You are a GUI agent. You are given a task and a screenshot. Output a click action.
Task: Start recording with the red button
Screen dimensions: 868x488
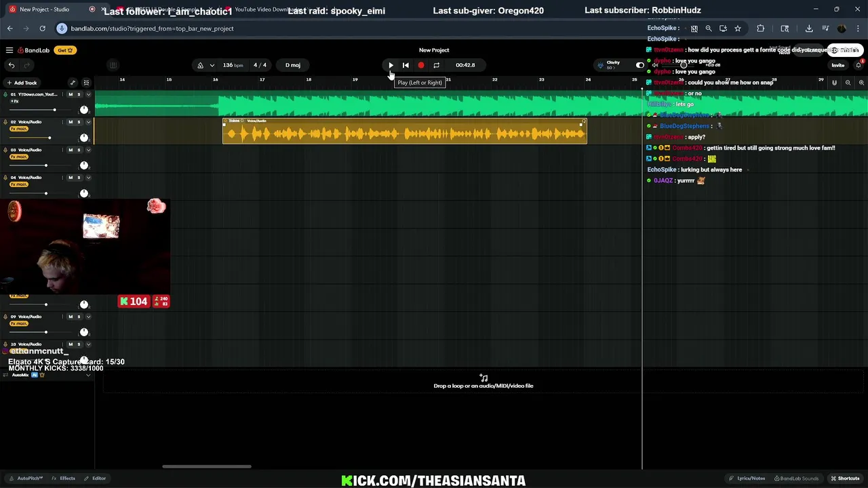[x=420, y=65]
